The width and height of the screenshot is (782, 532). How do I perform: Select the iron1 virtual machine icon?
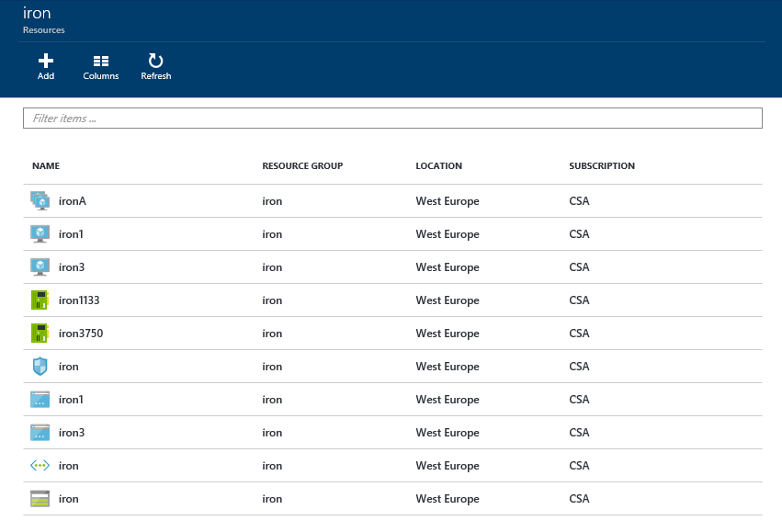[40, 233]
